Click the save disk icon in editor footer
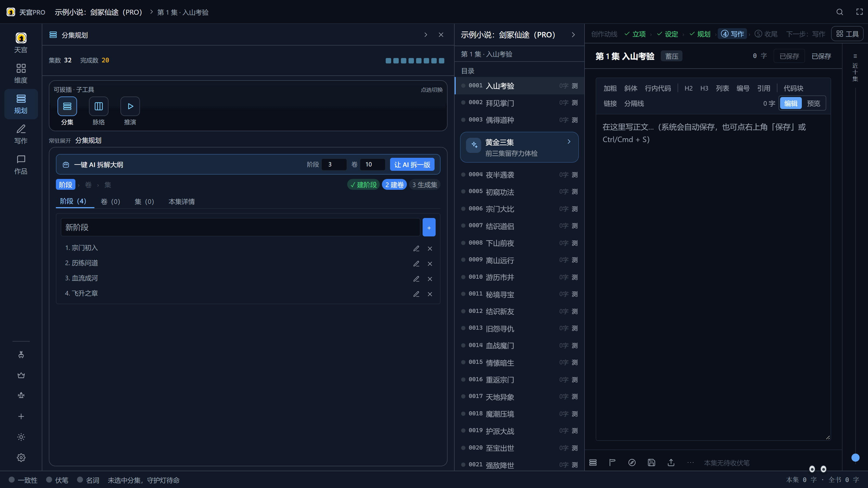Screen dimensions: 868x488 click(651, 463)
